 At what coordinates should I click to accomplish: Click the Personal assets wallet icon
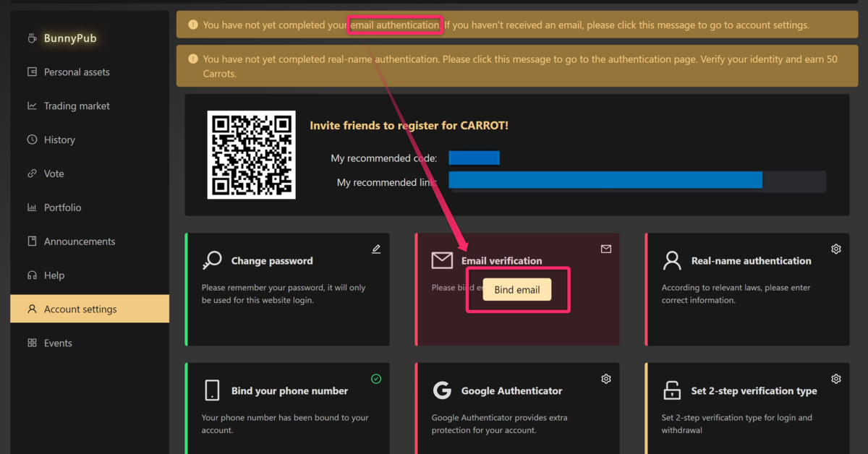tap(32, 72)
